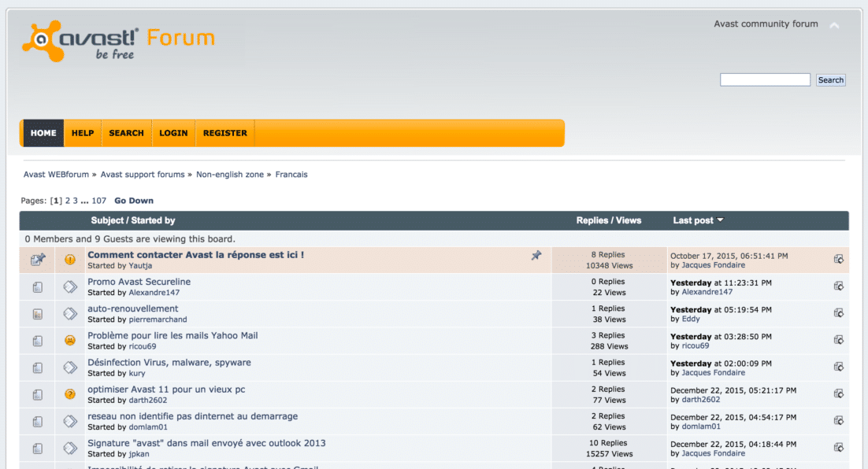868x469 pixels.
Task: Sort topics by the Subject column
Action: pyautogui.click(x=107, y=220)
